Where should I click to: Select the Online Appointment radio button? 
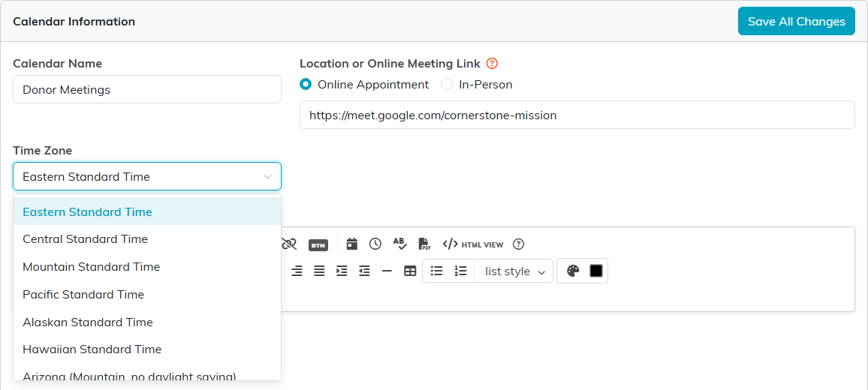305,85
